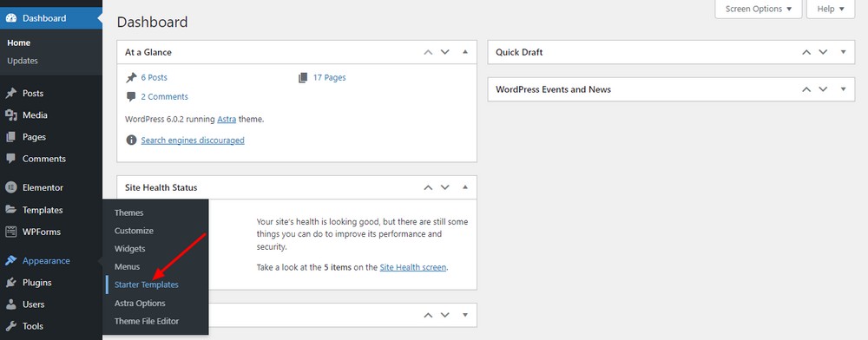The height and width of the screenshot is (340, 868).
Task: Select Starter Templates in Appearance submenu
Action: point(147,284)
